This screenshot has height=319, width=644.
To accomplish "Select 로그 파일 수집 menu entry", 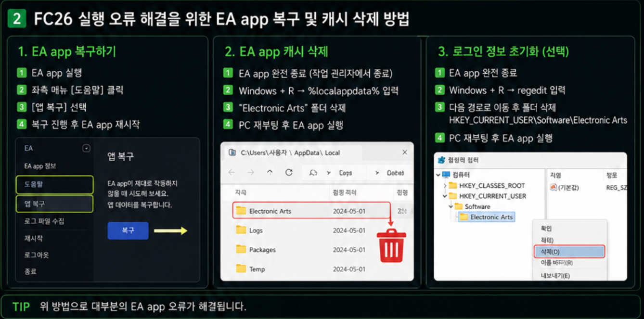I will pyautogui.click(x=44, y=221).
